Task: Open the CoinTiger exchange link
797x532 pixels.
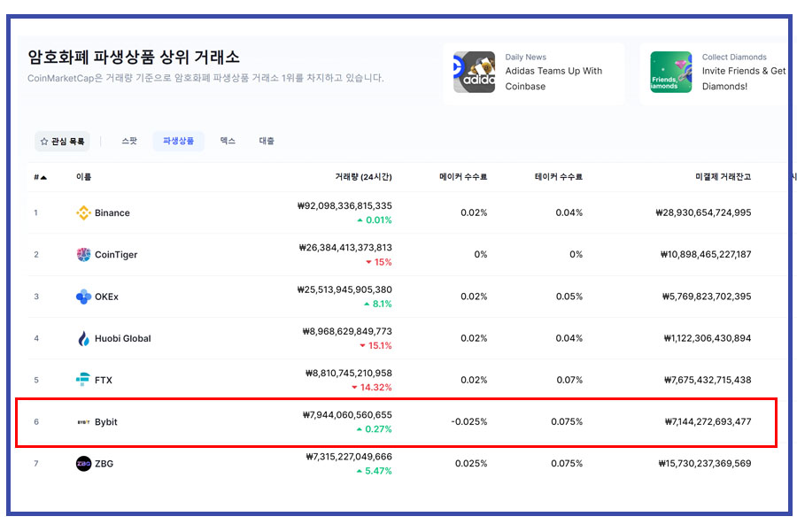Action: [x=116, y=255]
